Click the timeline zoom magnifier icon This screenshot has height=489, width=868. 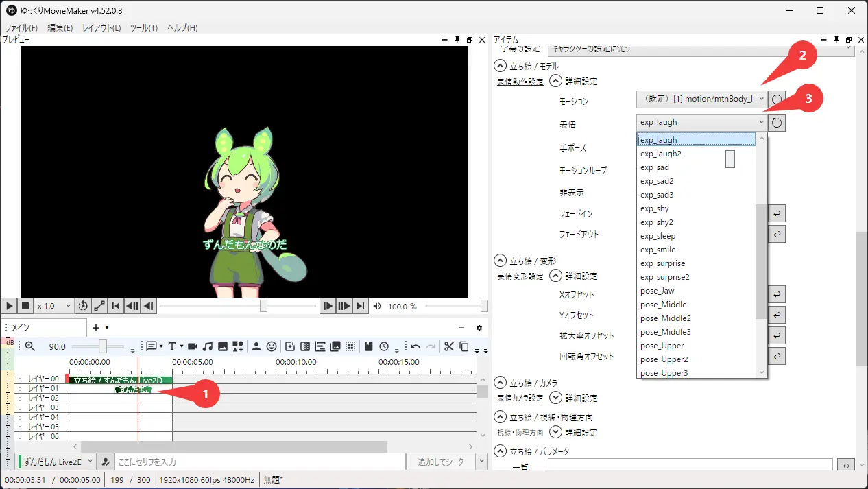tap(29, 346)
